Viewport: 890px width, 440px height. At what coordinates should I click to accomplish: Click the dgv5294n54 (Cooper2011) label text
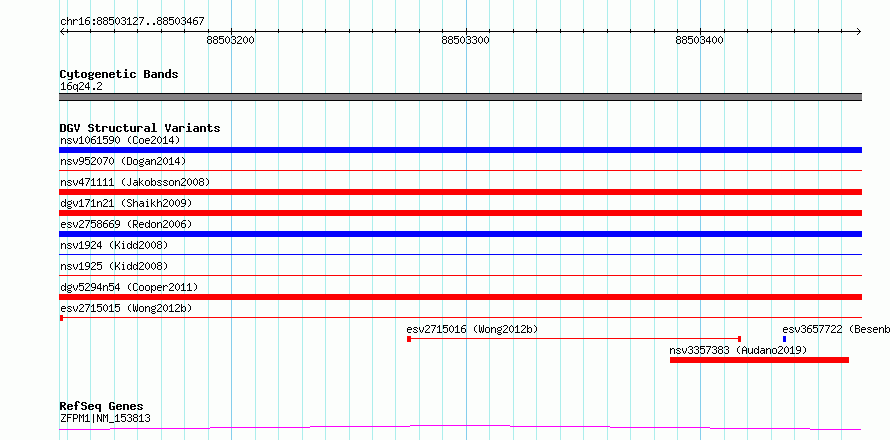pos(129,287)
